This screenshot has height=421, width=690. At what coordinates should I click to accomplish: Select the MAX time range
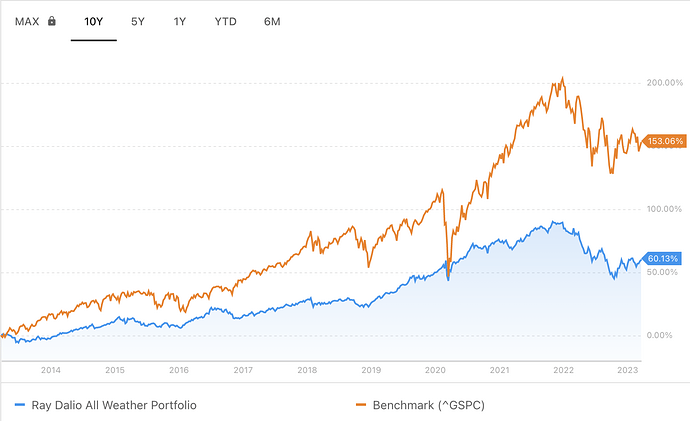coord(27,21)
